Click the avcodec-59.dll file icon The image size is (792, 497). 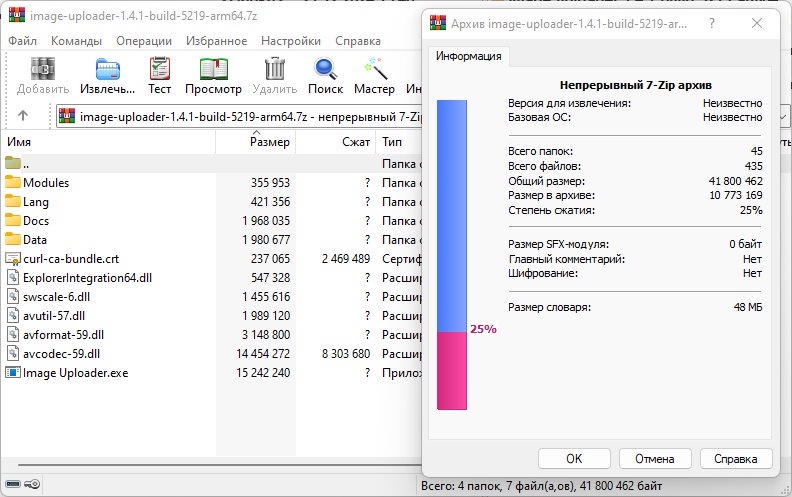pos(13,354)
